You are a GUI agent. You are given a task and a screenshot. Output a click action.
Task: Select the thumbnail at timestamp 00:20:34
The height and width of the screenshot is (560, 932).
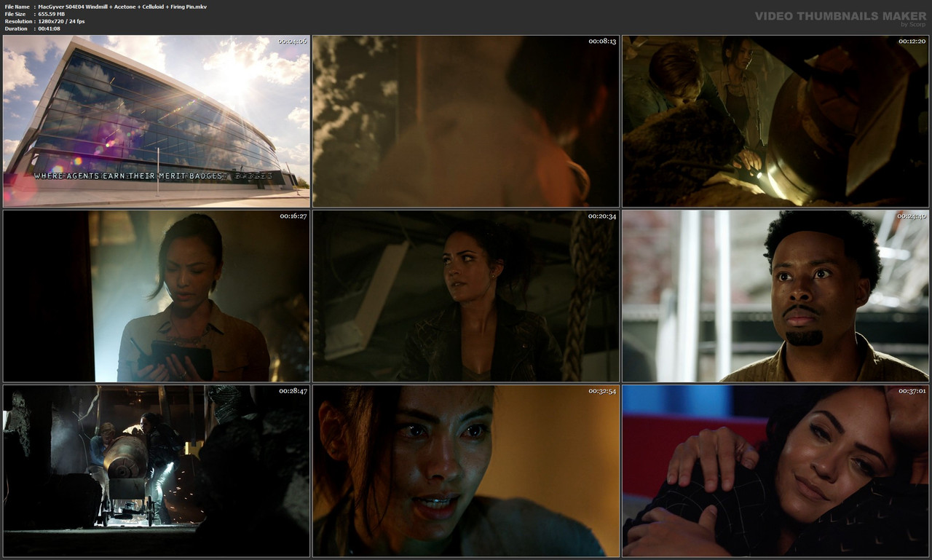[466, 296]
